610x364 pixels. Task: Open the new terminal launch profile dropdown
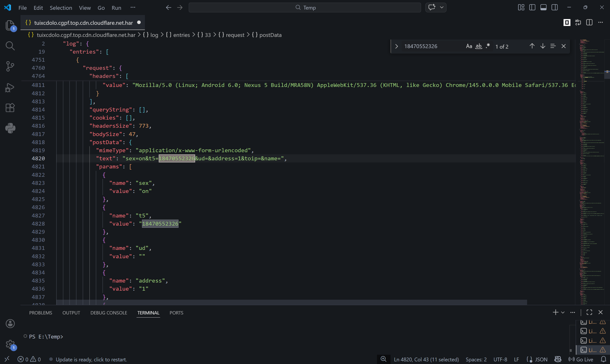pyautogui.click(x=563, y=313)
